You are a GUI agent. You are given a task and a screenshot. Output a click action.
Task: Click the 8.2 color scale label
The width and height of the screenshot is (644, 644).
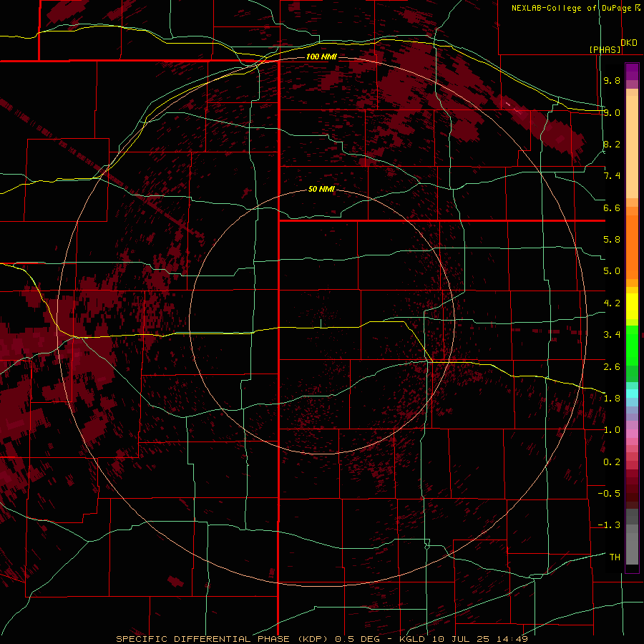point(612,144)
